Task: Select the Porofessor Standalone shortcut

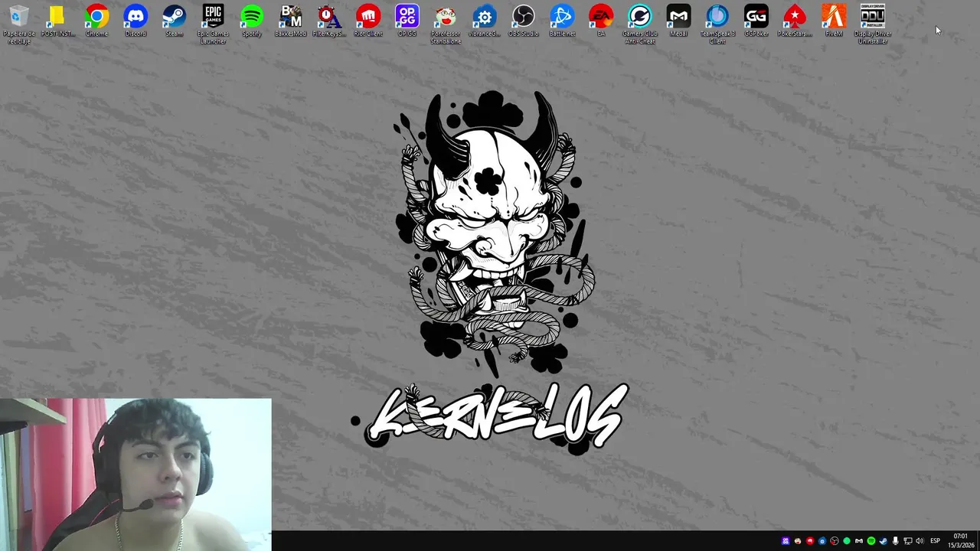Action: [x=446, y=24]
